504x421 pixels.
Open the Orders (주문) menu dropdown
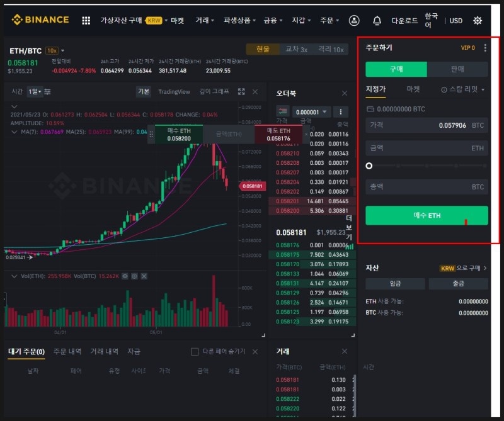[329, 21]
